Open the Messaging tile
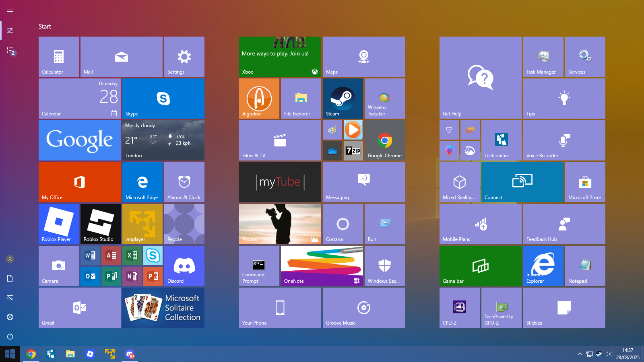Image resolution: width=644 pixels, height=362 pixels. tap(364, 182)
